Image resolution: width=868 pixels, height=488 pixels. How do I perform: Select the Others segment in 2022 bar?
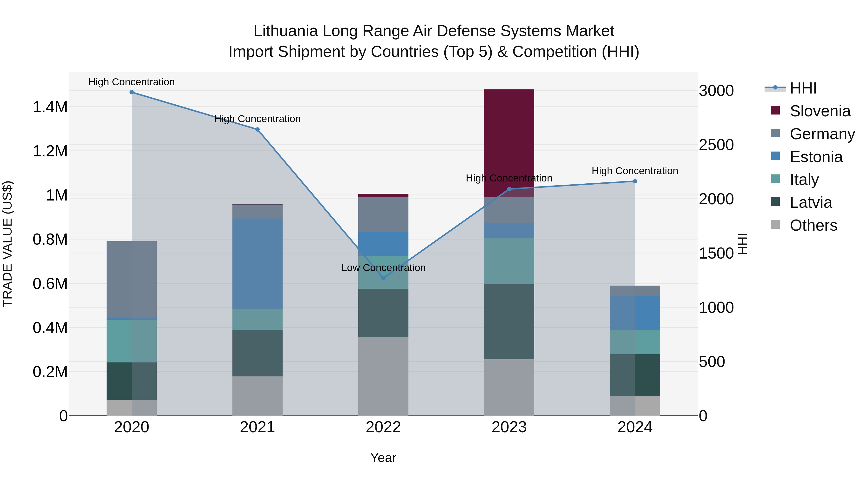(383, 376)
